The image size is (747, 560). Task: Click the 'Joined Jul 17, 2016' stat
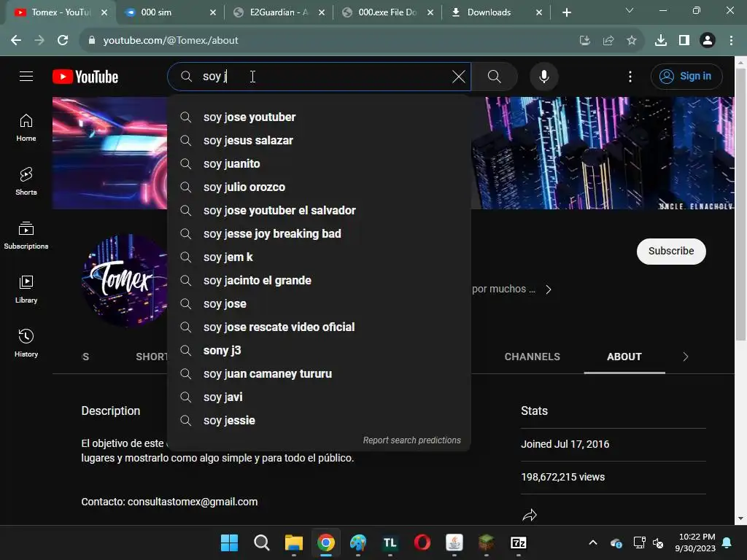click(565, 444)
